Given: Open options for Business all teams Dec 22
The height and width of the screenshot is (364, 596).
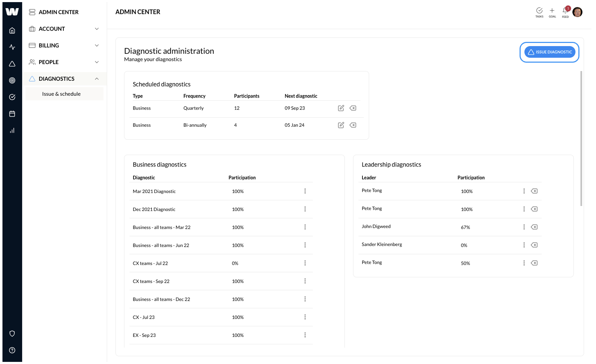Looking at the screenshot, I should tap(305, 299).
